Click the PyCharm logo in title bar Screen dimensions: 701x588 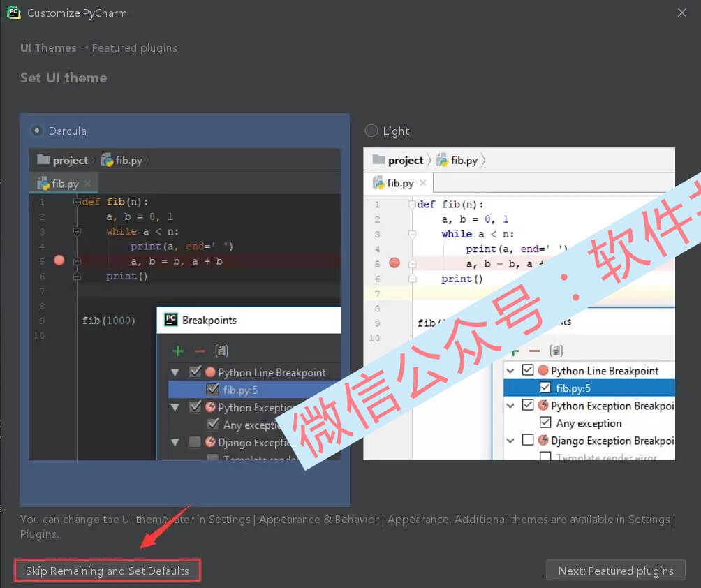(x=14, y=13)
